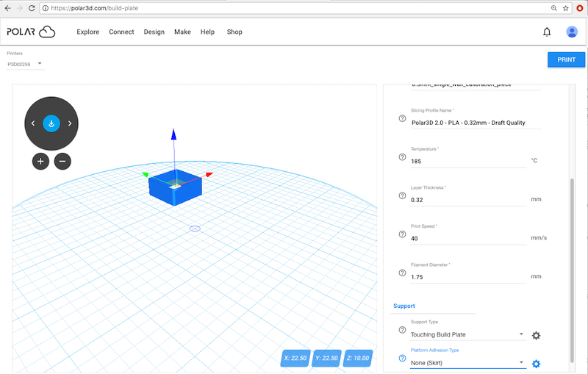588x374 pixels.
Task: Show help for Support Type
Action: coord(402,330)
